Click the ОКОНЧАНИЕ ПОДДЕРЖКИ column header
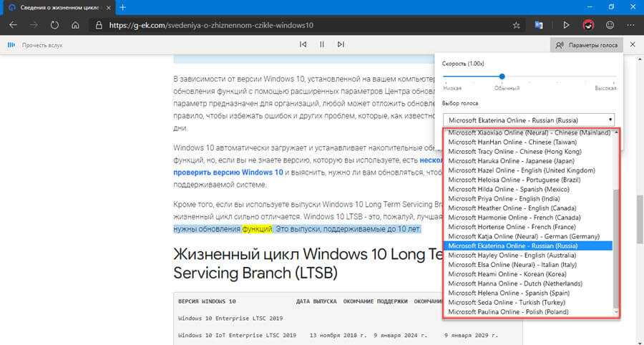Image resolution: width=644 pixels, height=345 pixels. [x=376, y=301]
